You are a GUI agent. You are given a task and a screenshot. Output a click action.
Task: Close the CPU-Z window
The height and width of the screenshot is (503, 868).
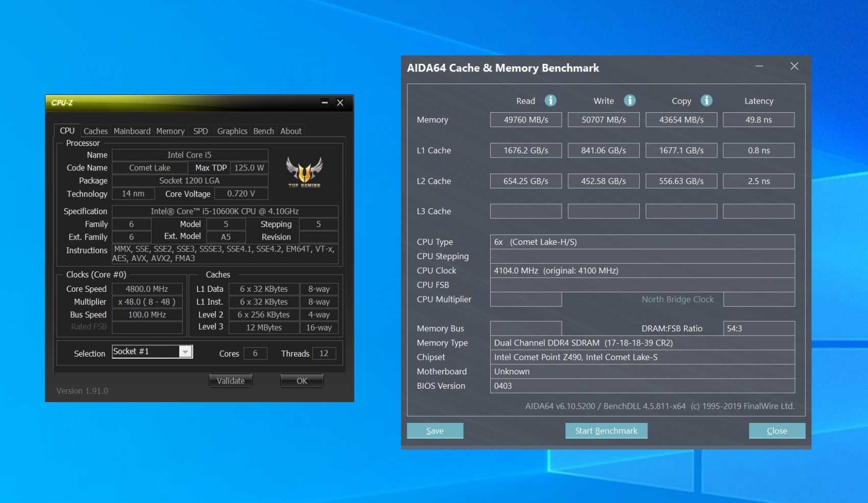(x=340, y=103)
